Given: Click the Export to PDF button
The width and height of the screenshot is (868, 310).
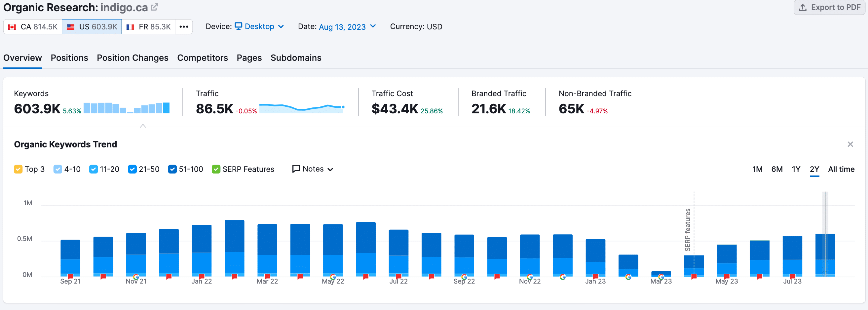Looking at the screenshot, I should (x=830, y=7).
